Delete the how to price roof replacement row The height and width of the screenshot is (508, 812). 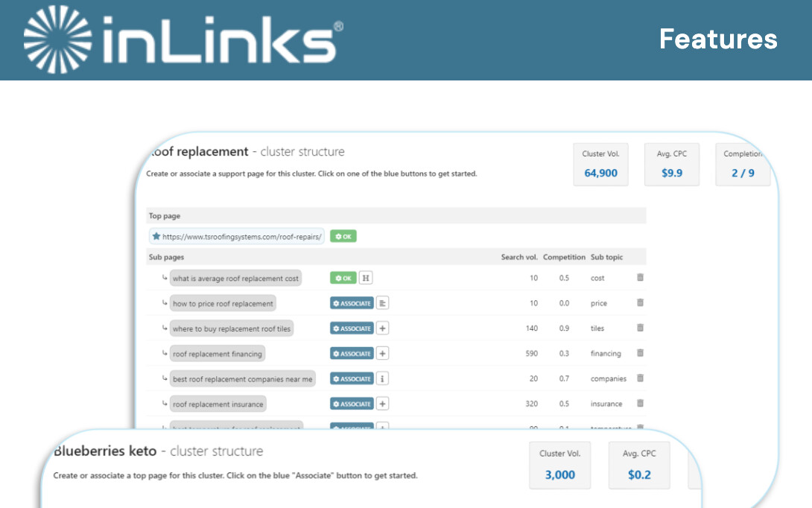pos(640,302)
